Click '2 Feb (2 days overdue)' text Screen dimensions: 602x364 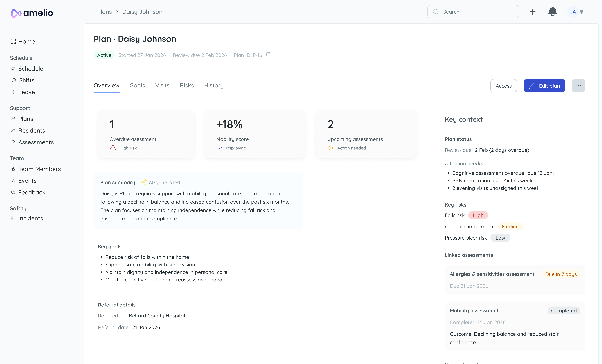tap(502, 150)
